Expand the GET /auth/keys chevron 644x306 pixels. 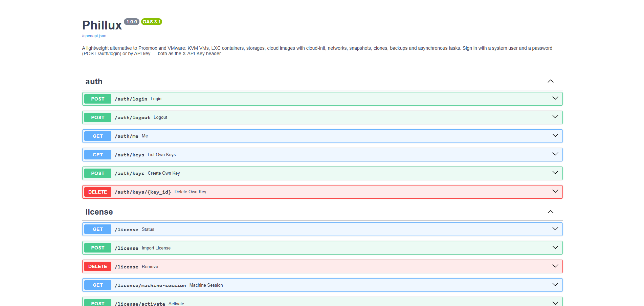point(555,154)
